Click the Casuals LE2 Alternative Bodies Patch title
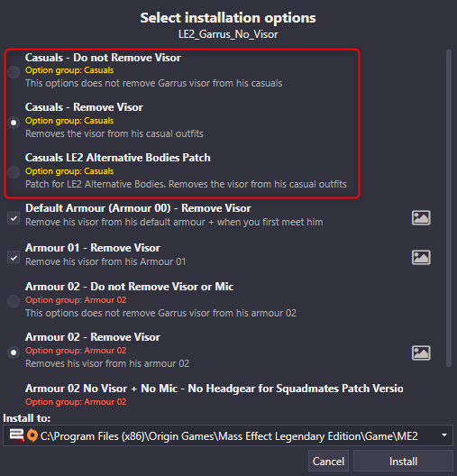This screenshot has height=476, width=457. (118, 158)
